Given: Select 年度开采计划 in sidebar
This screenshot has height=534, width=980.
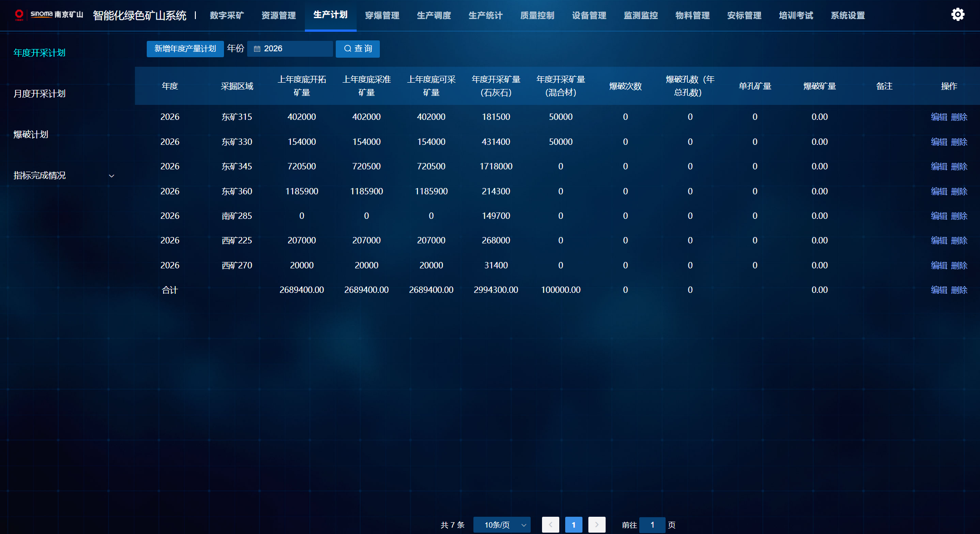Looking at the screenshot, I should pyautogui.click(x=40, y=53).
